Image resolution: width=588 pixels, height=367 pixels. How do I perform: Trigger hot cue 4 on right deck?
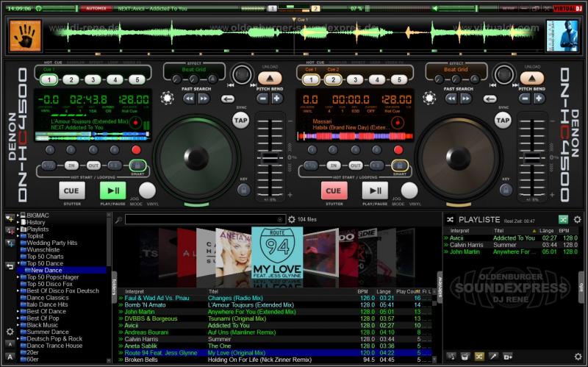pos(377,79)
